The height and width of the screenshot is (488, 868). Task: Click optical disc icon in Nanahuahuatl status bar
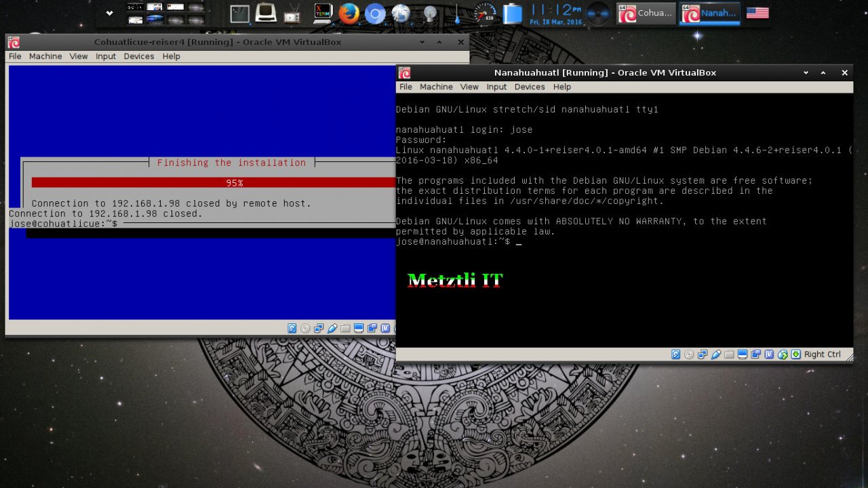coord(689,354)
